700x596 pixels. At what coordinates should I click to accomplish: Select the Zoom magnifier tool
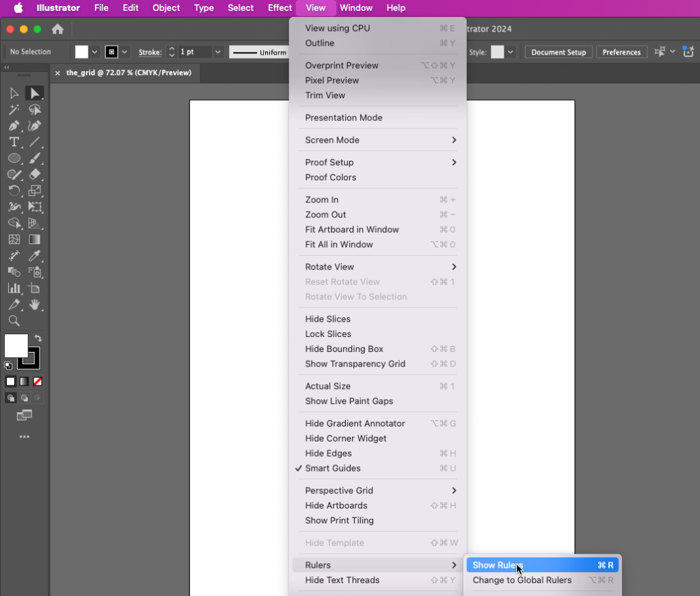pyautogui.click(x=14, y=321)
